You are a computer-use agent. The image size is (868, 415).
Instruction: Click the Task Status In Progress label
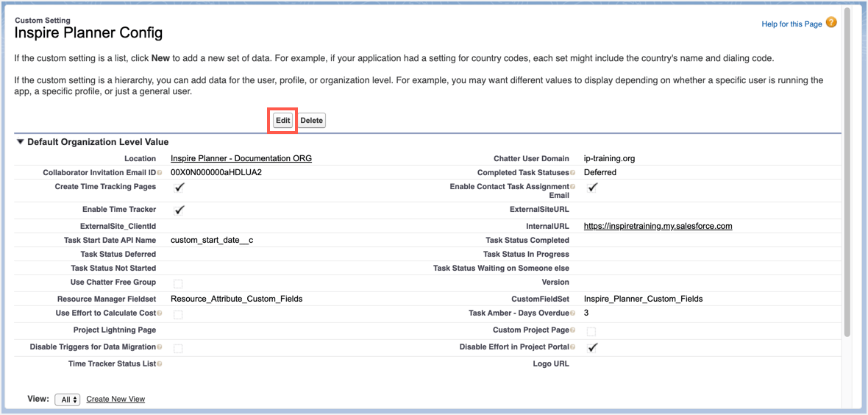526,255
